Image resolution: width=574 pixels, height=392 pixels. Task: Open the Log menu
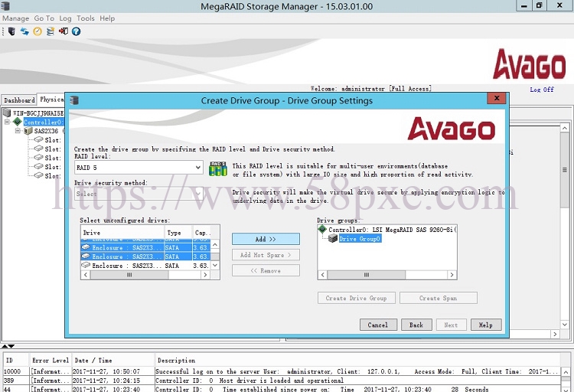pyautogui.click(x=65, y=18)
